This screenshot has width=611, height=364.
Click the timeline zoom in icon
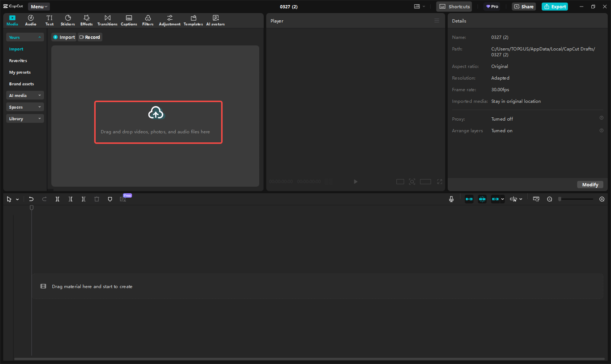coord(602,199)
